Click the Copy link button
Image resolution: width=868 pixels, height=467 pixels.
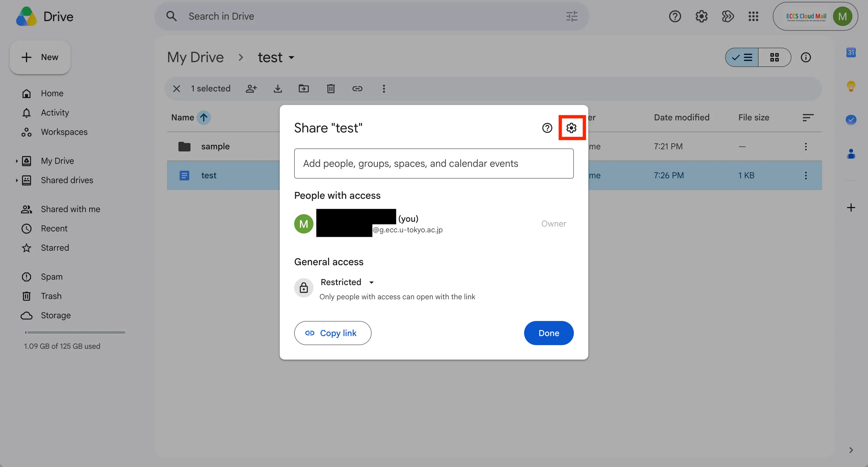tap(332, 333)
